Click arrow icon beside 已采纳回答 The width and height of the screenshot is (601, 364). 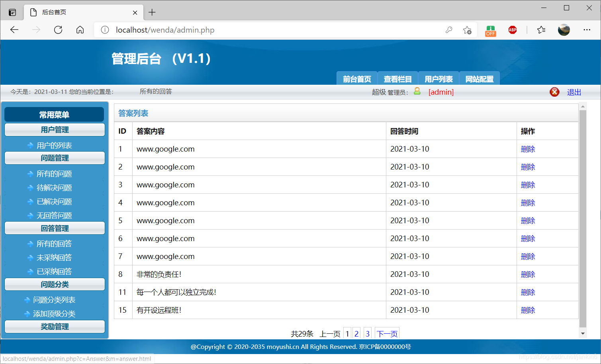[x=30, y=272]
